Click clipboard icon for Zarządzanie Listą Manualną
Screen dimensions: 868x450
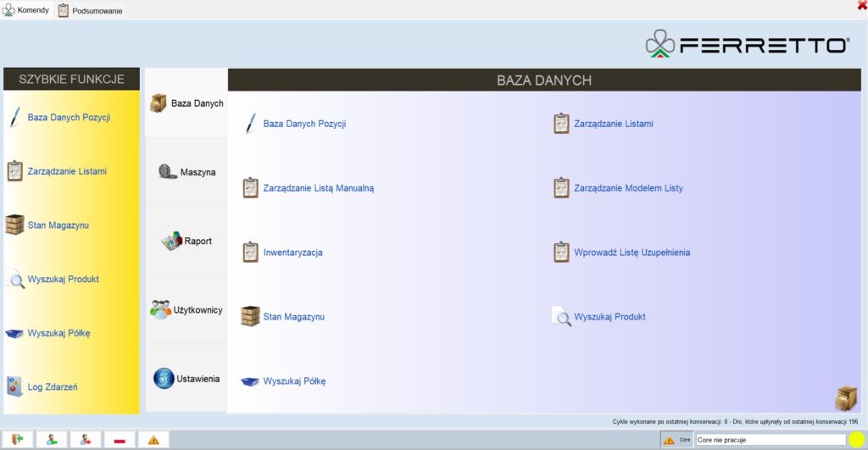coord(251,187)
